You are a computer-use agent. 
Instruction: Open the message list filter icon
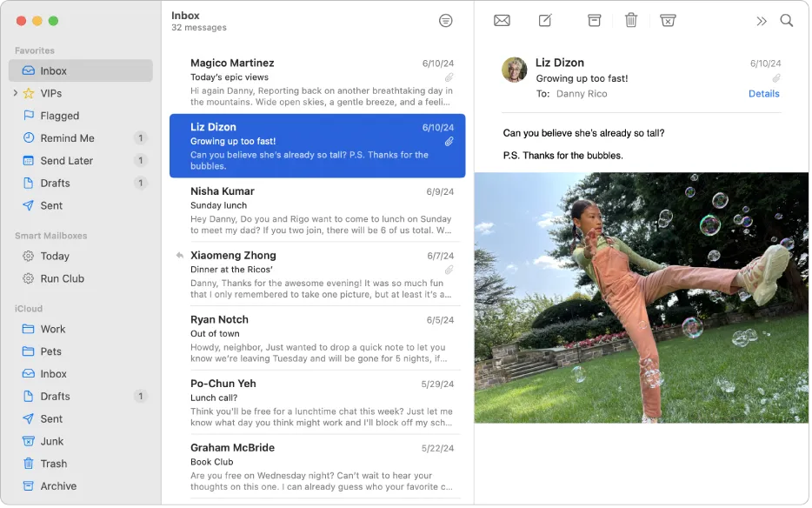(446, 20)
